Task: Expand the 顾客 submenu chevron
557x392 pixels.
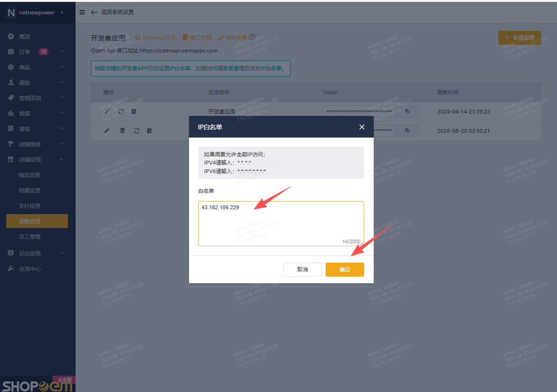Action: coord(62,82)
